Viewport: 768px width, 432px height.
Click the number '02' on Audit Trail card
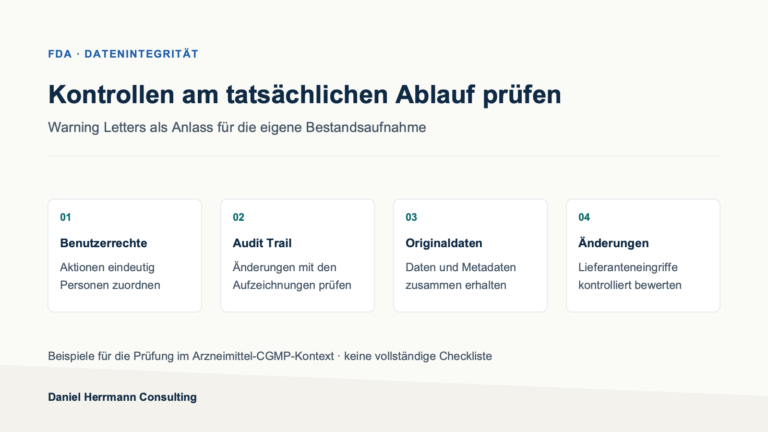pyautogui.click(x=239, y=217)
